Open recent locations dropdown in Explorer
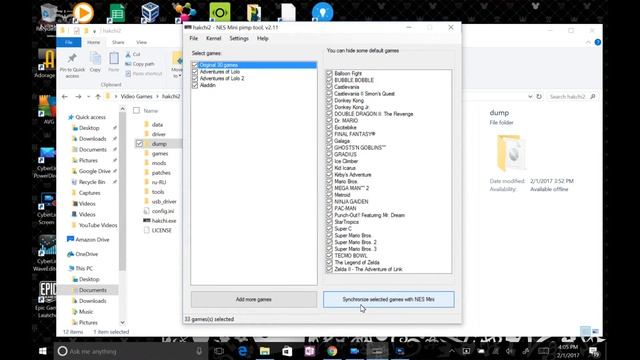Image resolution: width=640 pixels, height=360 pixels. tap(88, 97)
